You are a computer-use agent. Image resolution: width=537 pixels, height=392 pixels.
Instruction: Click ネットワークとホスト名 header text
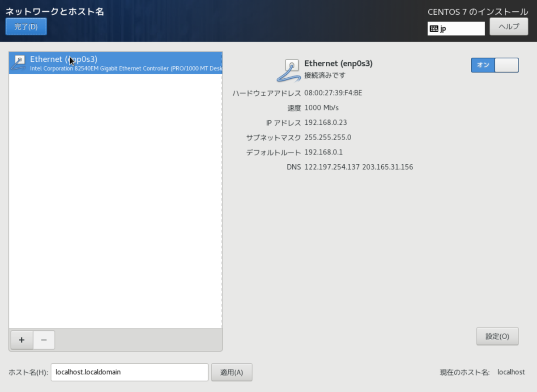55,12
